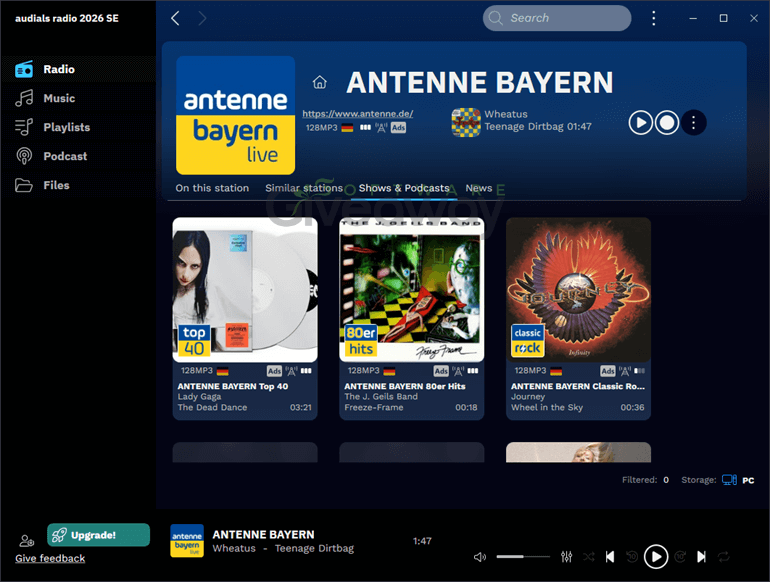Go back with the left arrow
Image resolution: width=770 pixels, height=582 pixels.
[x=175, y=18]
